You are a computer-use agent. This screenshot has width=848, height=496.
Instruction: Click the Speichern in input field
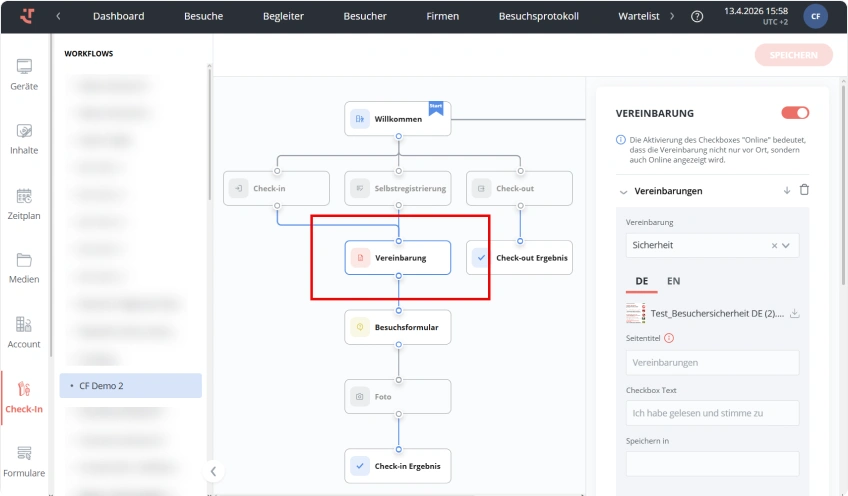[712, 464]
